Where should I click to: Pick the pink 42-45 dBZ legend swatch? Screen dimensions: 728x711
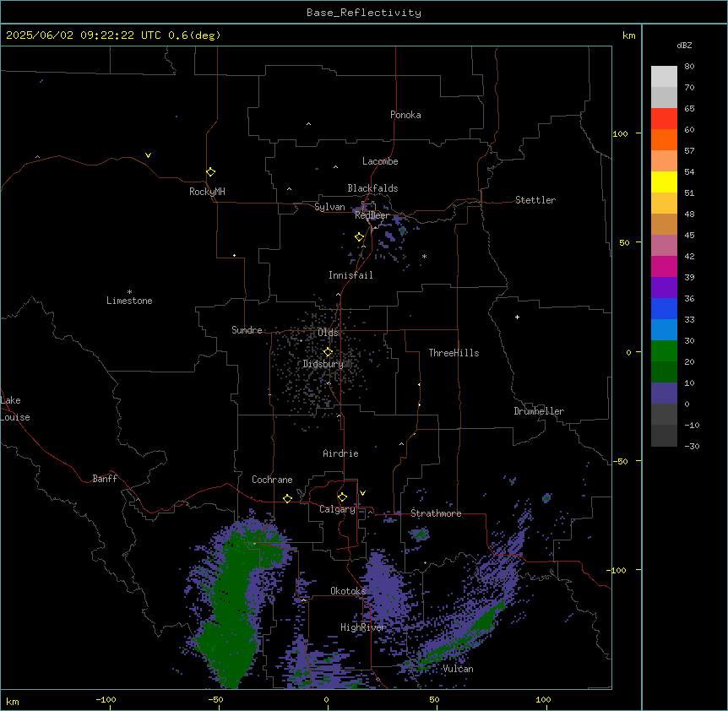tap(664, 246)
